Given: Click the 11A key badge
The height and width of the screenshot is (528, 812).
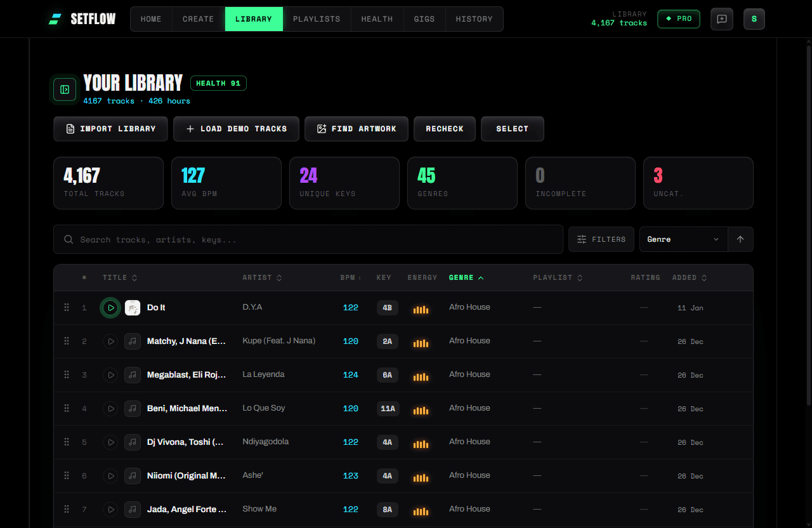Looking at the screenshot, I should 388,409.
